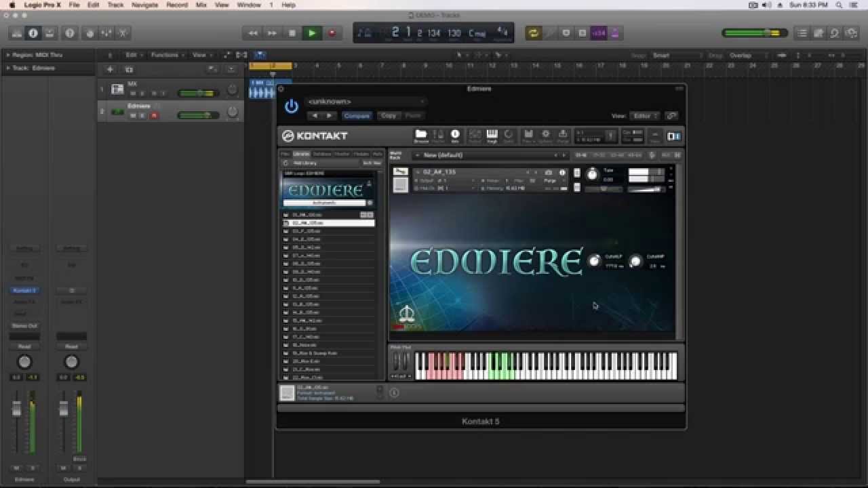Click the Compare button in plugin header
This screenshot has height=488, width=868.
coord(357,115)
